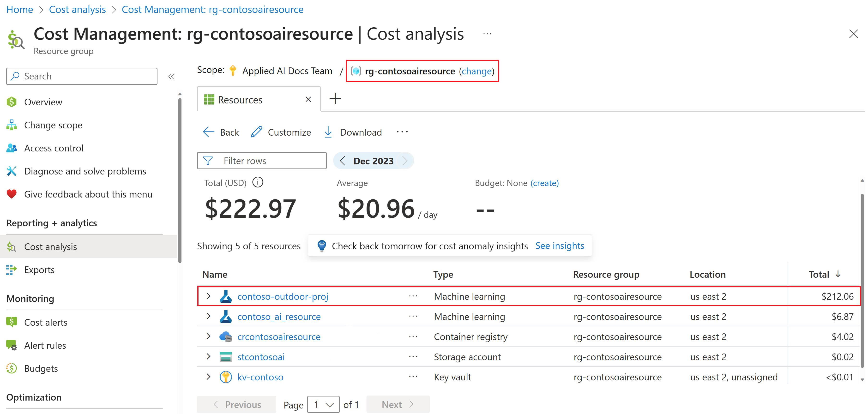This screenshot has width=868, height=414.
Task: Click the sidebar Search box
Action: click(x=82, y=76)
